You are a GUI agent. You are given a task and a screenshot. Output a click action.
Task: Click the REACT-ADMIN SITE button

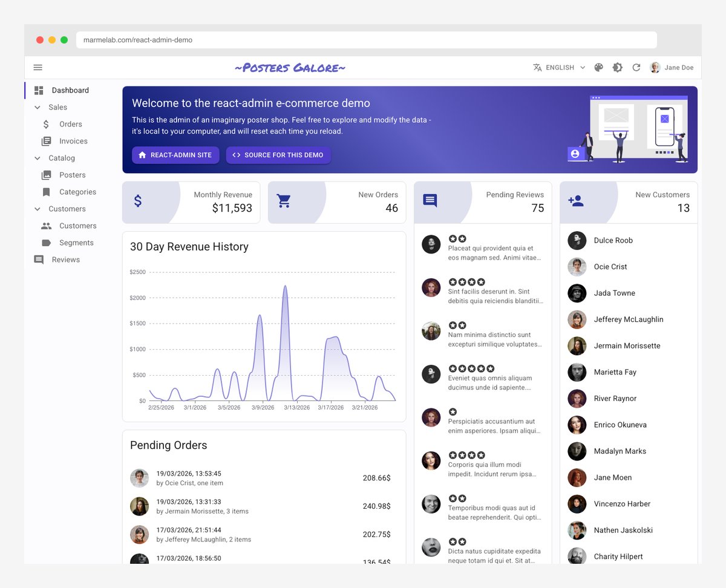pos(175,155)
